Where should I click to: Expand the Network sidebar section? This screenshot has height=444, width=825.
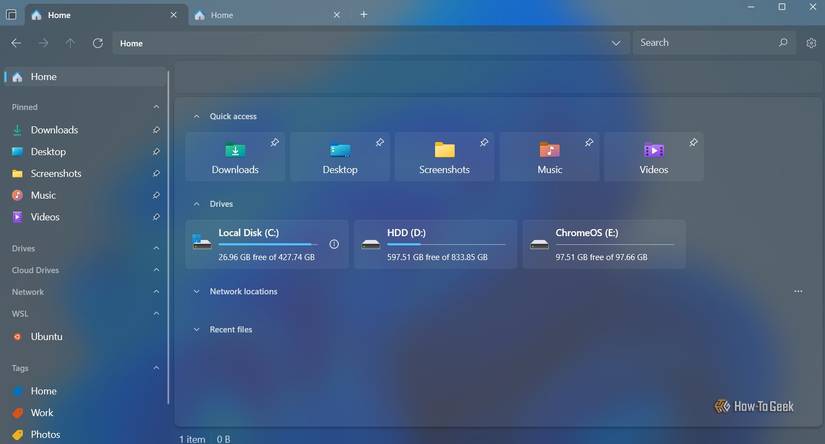click(x=156, y=291)
